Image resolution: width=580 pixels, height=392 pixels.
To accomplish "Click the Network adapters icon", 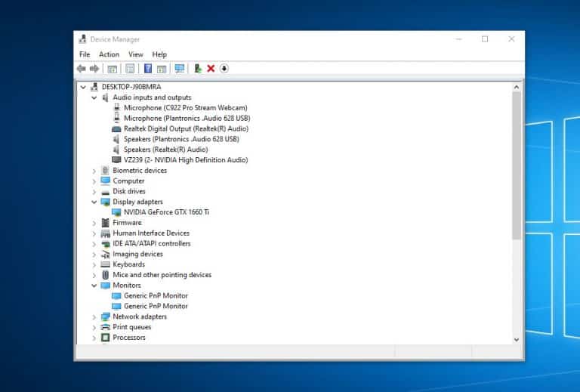I will tap(106, 317).
